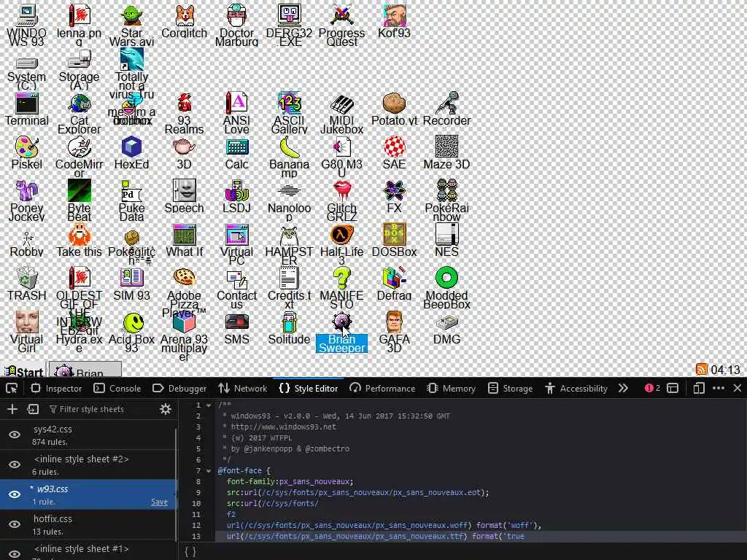The image size is (747, 560).
Task: Launch the Kof'93 game icon
Action: pyautogui.click(x=394, y=21)
